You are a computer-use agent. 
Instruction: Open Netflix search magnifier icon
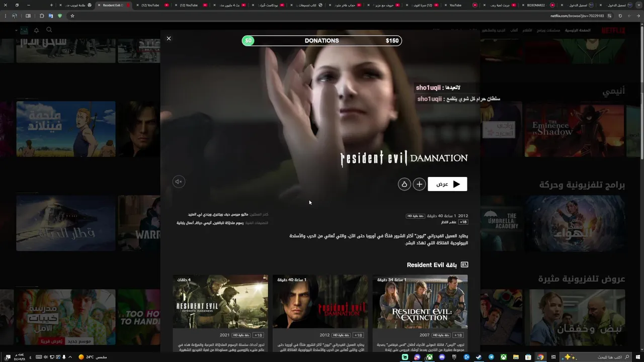(x=49, y=30)
